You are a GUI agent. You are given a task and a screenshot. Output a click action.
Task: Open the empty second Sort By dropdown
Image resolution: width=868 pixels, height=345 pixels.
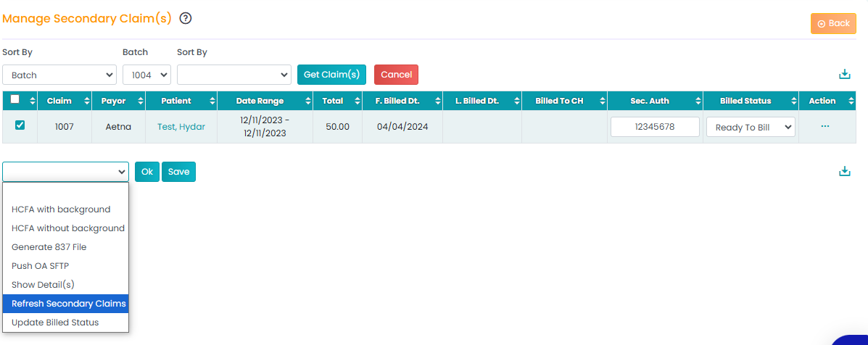(234, 75)
